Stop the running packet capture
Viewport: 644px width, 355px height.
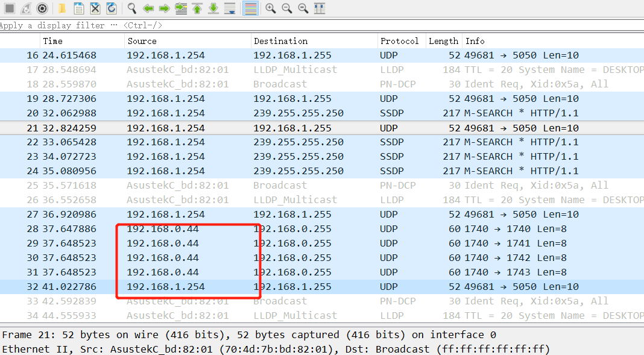(10, 8)
